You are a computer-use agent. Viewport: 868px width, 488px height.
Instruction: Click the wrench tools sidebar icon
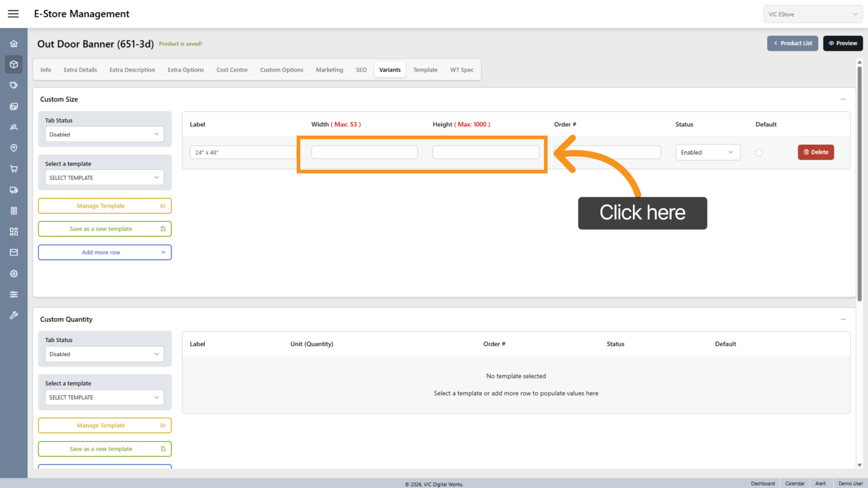pos(14,315)
